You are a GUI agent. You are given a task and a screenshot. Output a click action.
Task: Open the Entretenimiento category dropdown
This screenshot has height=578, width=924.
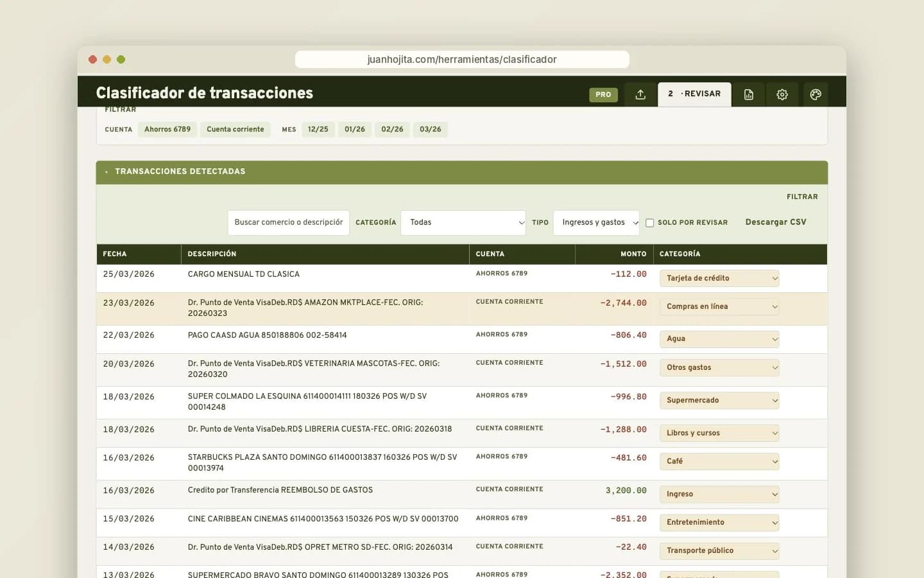pos(719,522)
